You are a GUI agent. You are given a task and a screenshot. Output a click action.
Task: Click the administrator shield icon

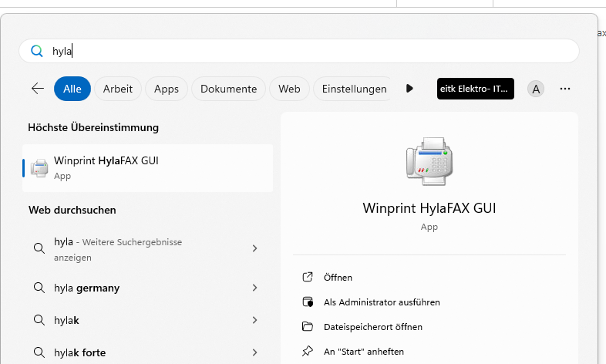(308, 302)
